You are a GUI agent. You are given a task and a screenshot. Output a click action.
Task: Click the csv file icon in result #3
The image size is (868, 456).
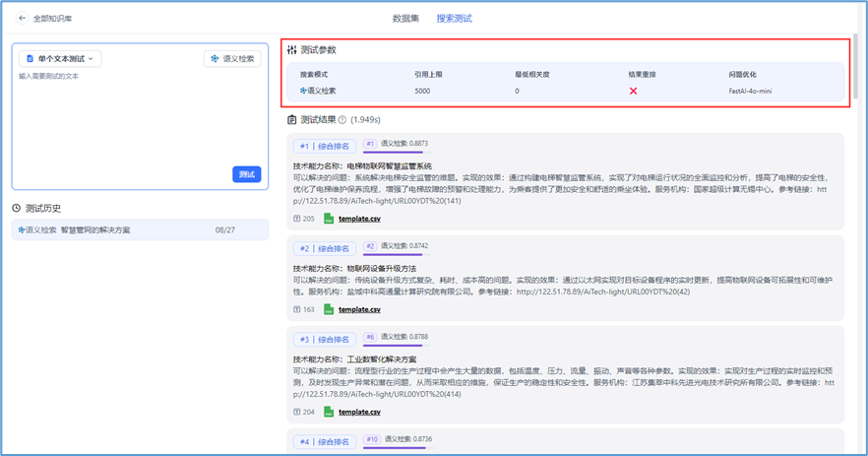[329, 413]
